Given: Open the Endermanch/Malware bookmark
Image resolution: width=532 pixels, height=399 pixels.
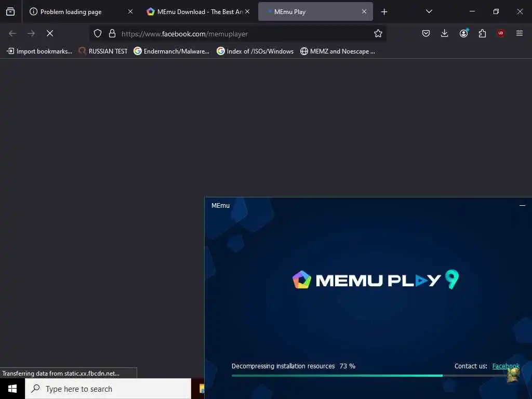Looking at the screenshot, I should (x=171, y=51).
